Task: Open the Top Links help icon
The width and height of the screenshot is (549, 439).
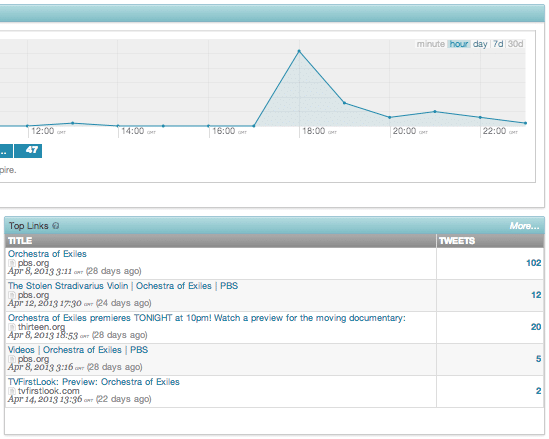Action: click(x=56, y=226)
